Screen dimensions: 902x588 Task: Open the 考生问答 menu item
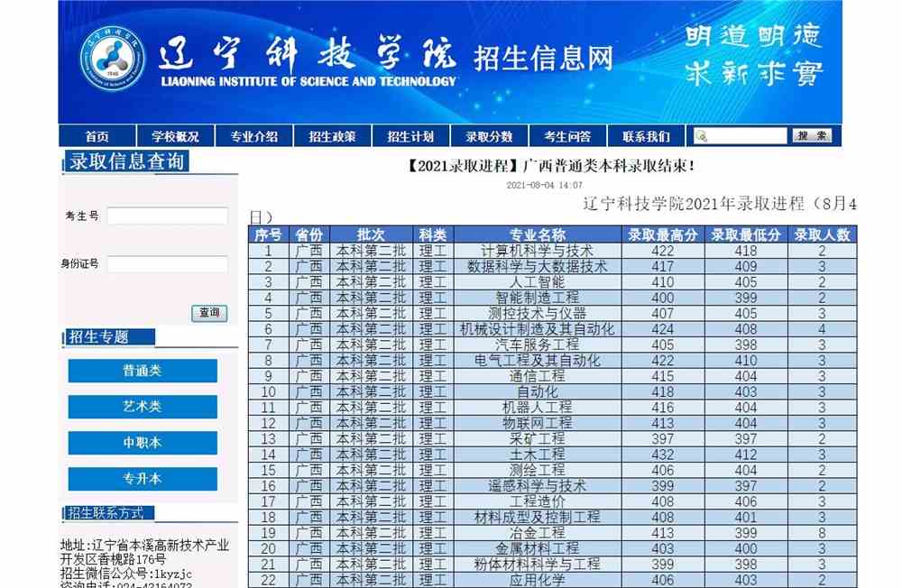567,136
